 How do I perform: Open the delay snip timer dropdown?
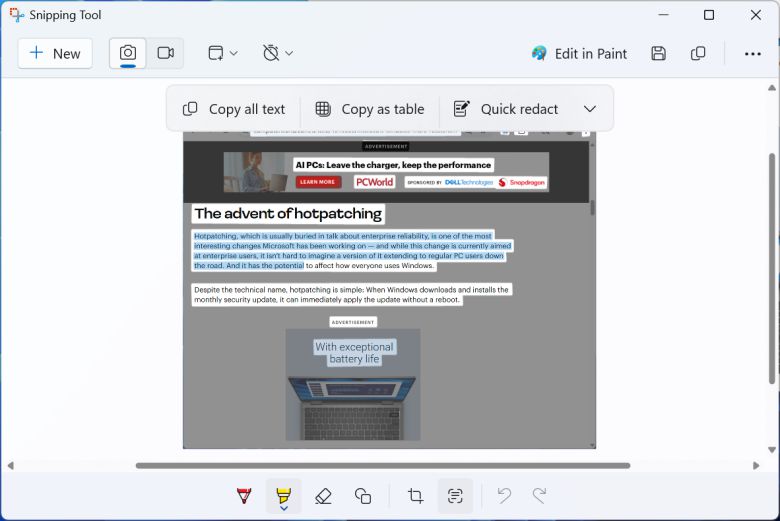pyautogui.click(x=278, y=53)
